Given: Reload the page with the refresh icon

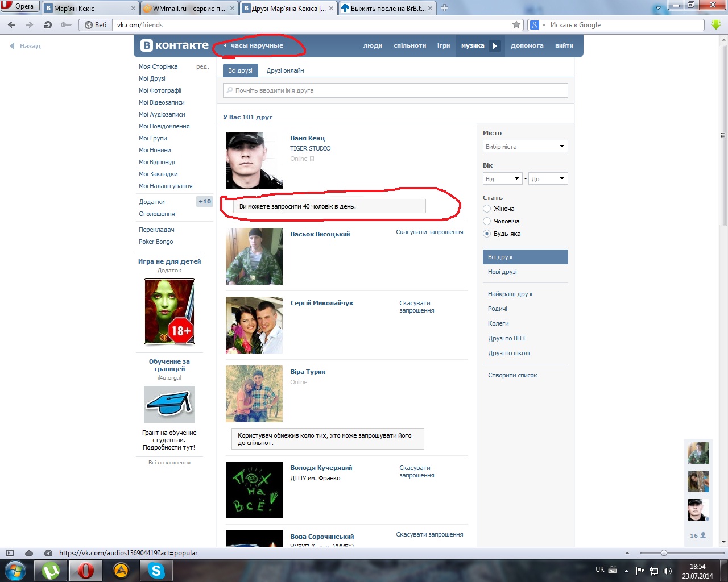Looking at the screenshot, I should click(48, 25).
